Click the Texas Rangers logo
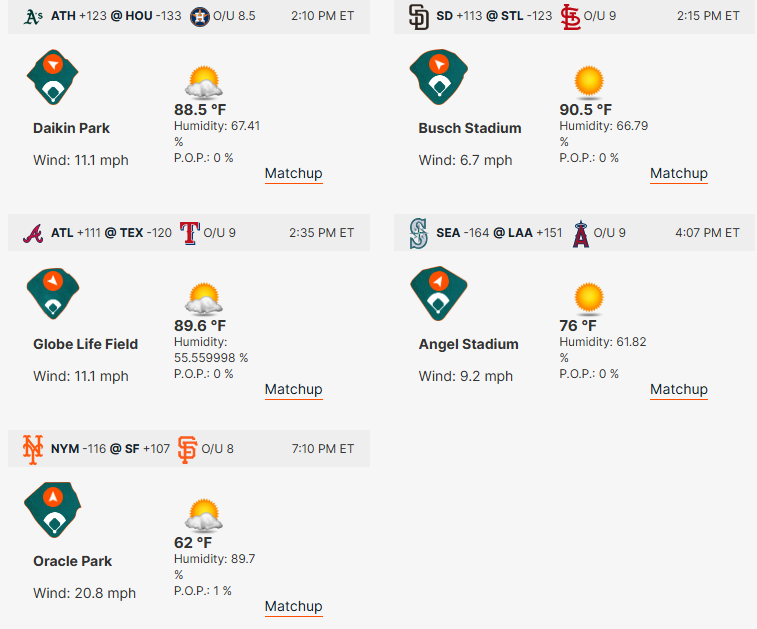The image size is (757, 629). pos(190,233)
